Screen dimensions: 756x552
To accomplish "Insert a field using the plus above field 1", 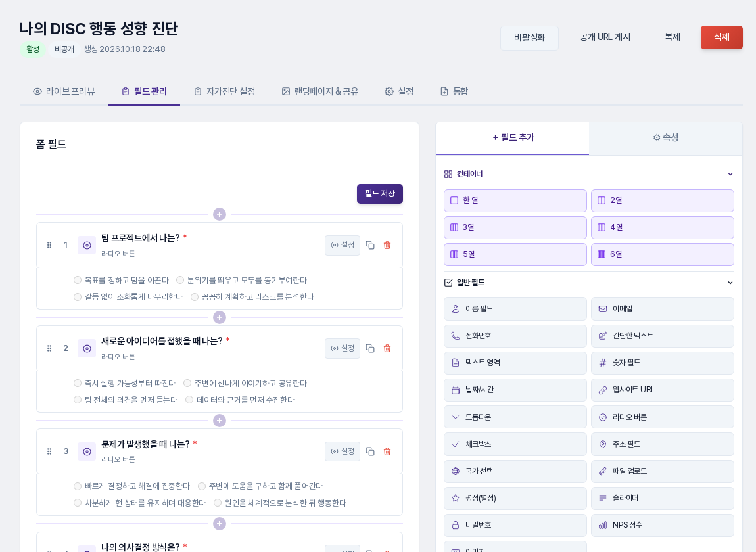I will click(x=220, y=214).
